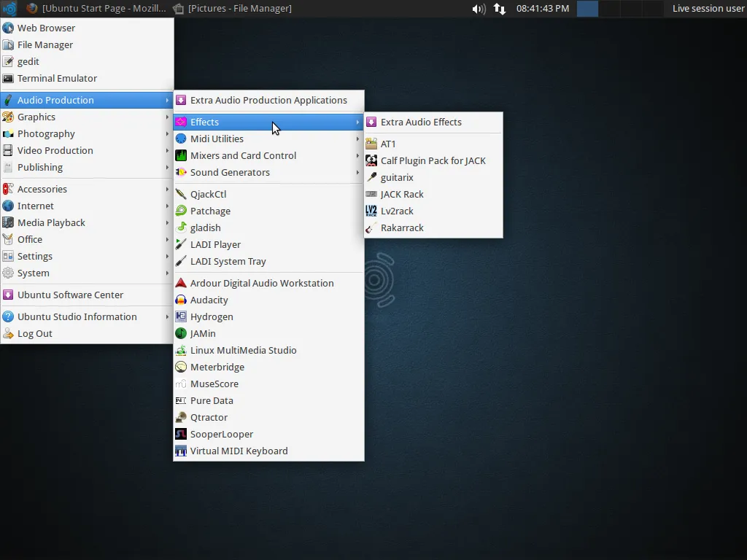Click the panel clock 08:41:43 PM
747x560 pixels.
tap(543, 8)
